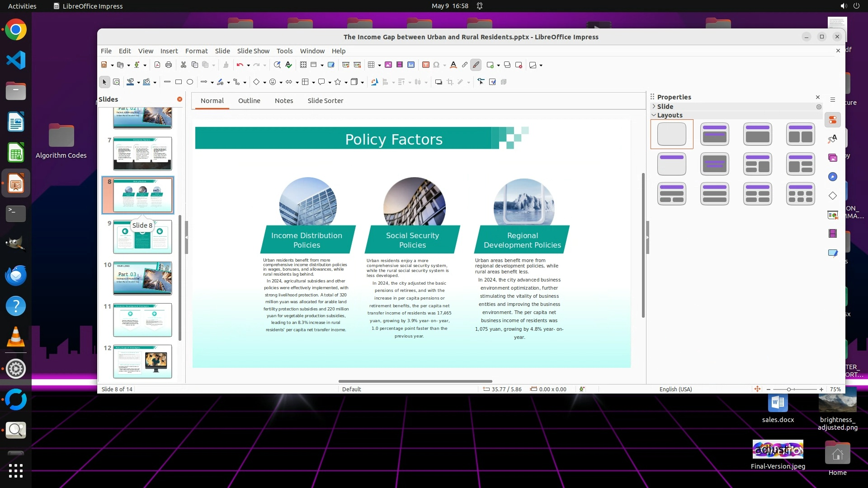Export directly as PDF
The image size is (868, 488).
pyautogui.click(x=157, y=65)
